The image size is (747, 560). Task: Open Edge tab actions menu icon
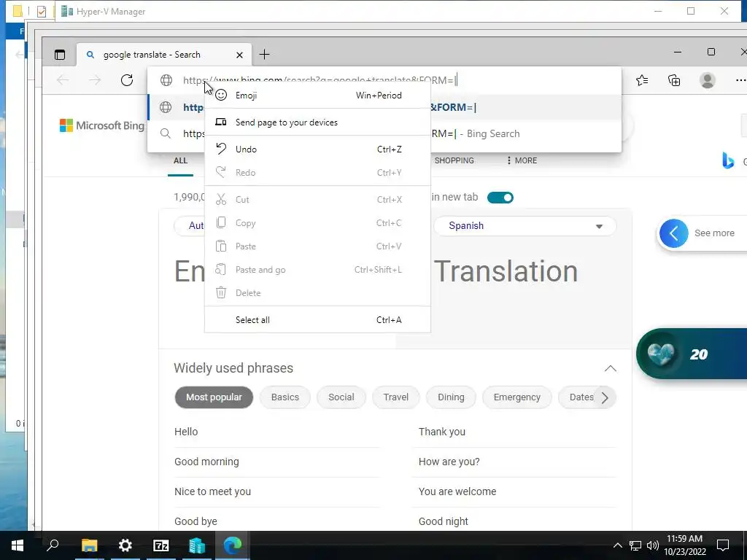point(60,55)
